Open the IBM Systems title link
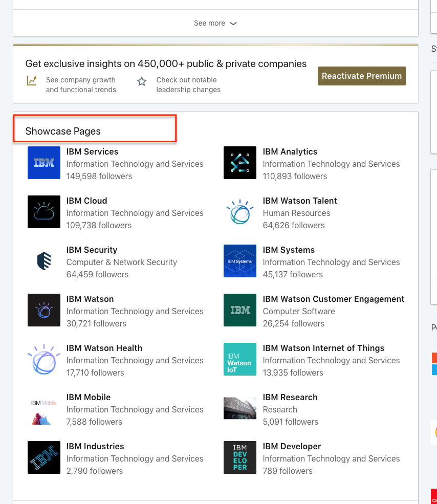 [289, 250]
